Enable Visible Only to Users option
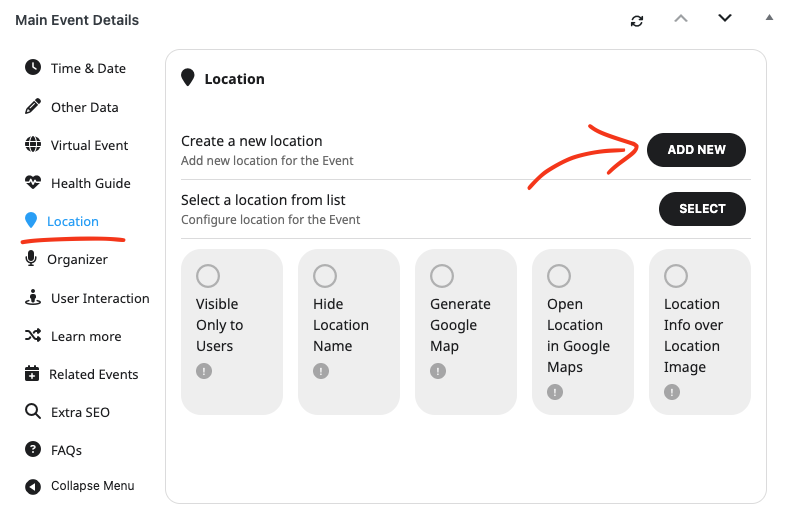 (x=208, y=276)
